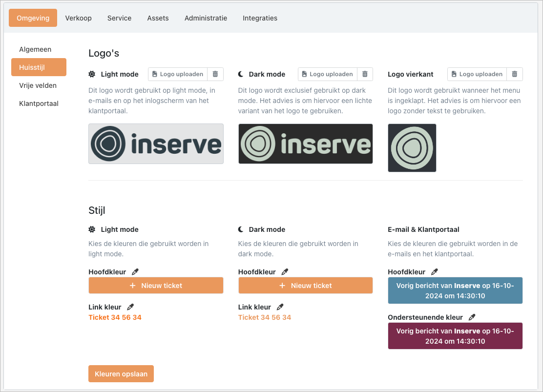Image resolution: width=543 pixels, height=392 pixels.
Task: Pick the Dark mode Hoofdkleur with the eyedropper
Action: click(285, 272)
